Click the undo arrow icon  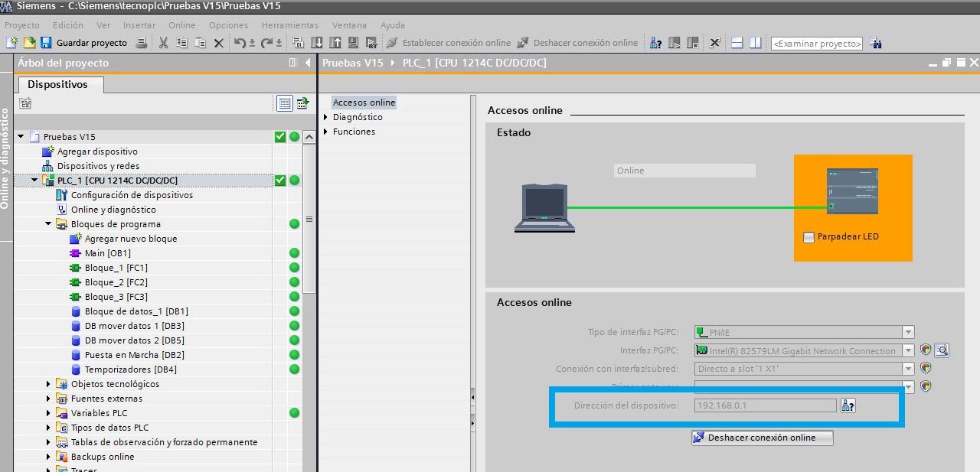[x=240, y=43]
